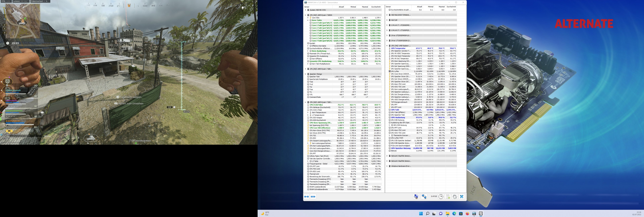The width and height of the screenshot is (644, 217).
Task: Click the networked computers icon
Action: click(x=424, y=197)
